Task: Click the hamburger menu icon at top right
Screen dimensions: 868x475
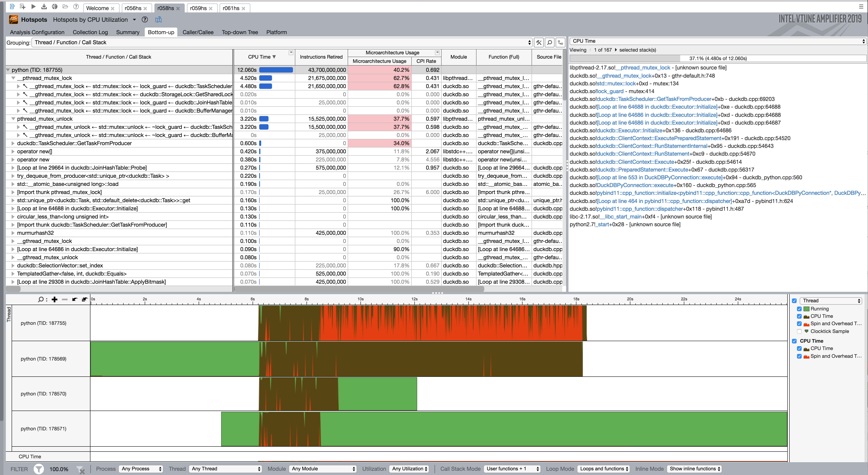Action: [x=861, y=6]
